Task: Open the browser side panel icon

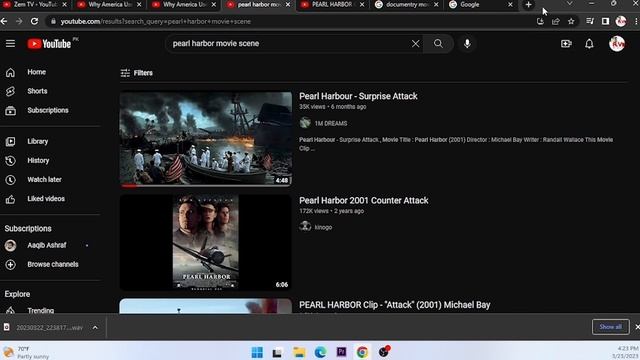Action: (x=605, y=21)
